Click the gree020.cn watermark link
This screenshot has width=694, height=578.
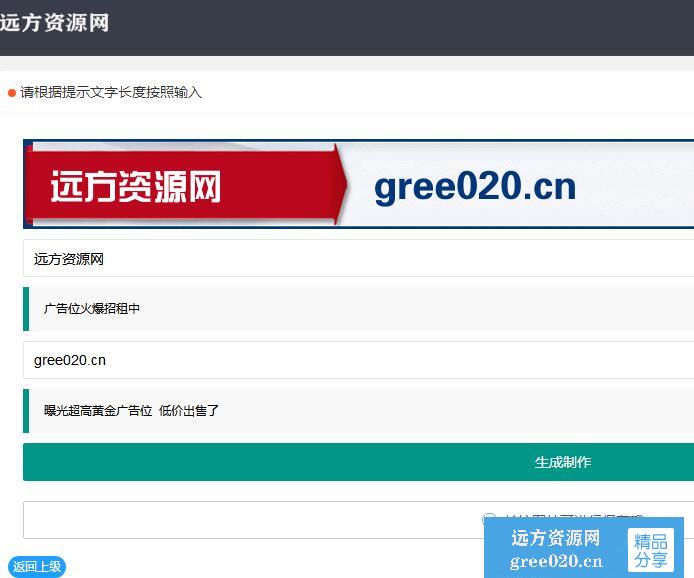555,561
